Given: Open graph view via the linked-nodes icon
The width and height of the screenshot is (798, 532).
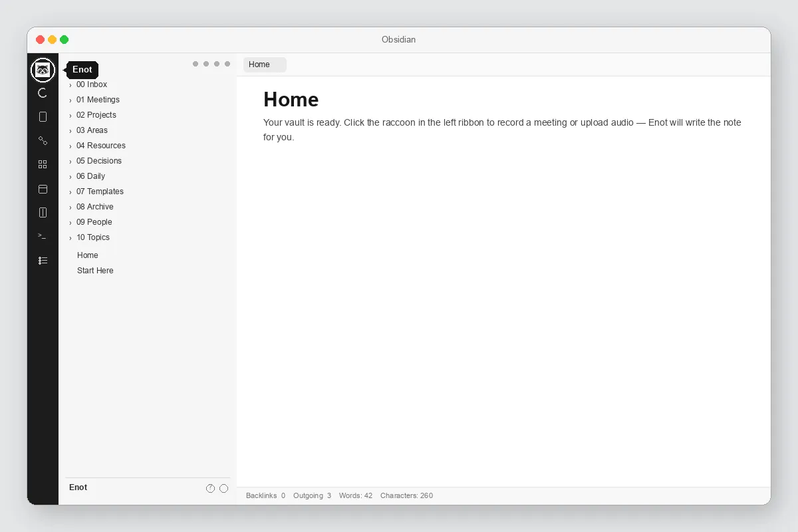Looking at the screenshot, I should tap(43, 141).
